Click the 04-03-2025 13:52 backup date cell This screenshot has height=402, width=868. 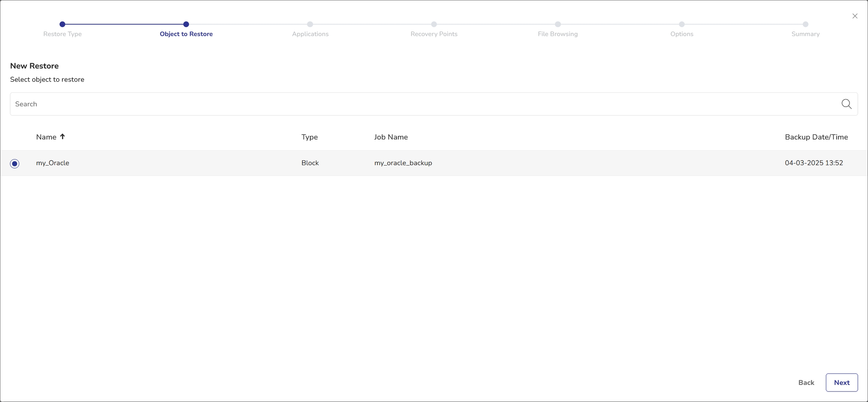pyautogui.click(x=814, y=163)
